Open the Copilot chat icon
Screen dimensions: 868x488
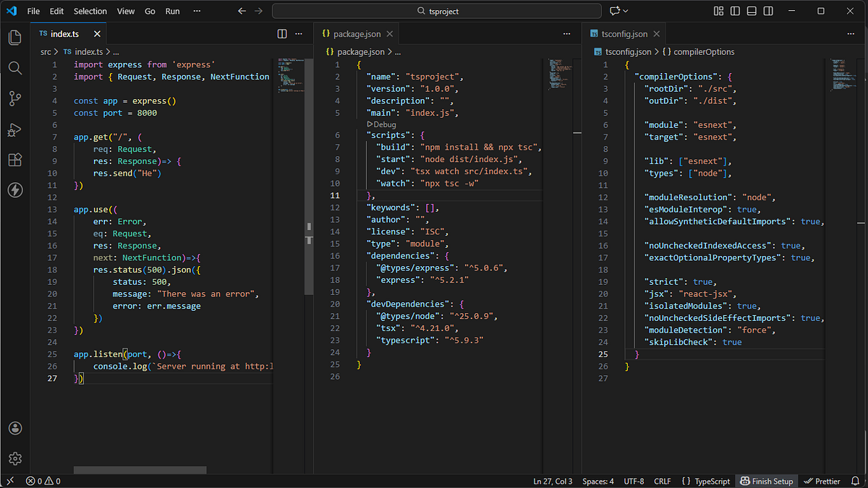(615, 11)
